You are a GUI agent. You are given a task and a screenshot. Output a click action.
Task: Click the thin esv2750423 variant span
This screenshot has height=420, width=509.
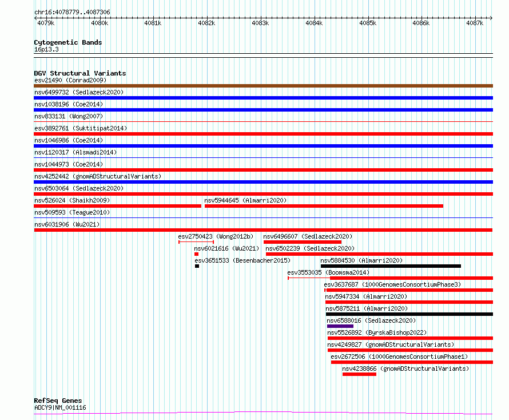tap(196, 242)
